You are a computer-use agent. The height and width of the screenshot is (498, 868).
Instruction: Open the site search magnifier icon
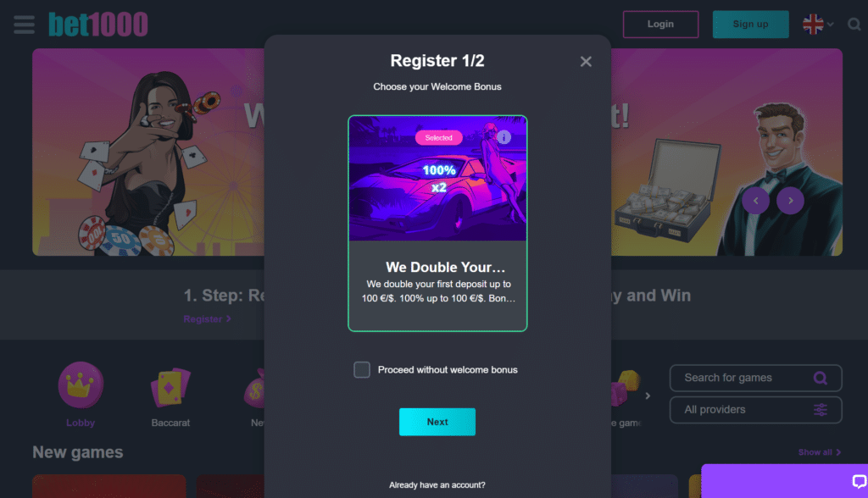854,25
